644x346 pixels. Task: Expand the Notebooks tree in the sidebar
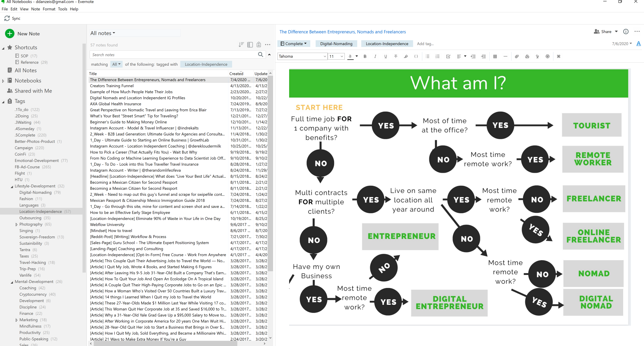tap(3, 81)
